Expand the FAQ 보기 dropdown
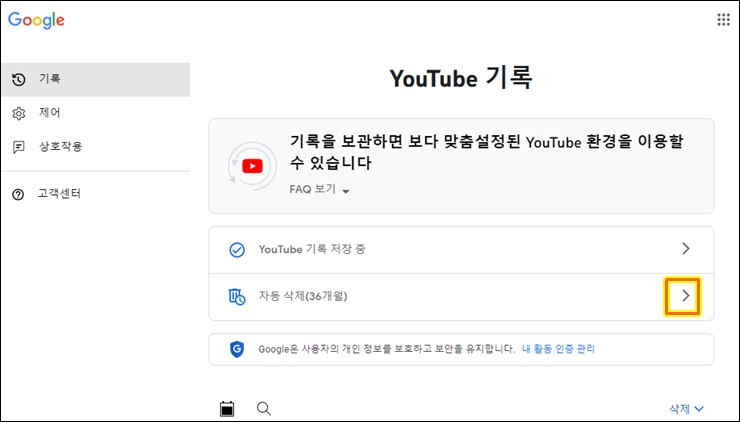Screen dimensions: 740x422 tap(320, 190)
